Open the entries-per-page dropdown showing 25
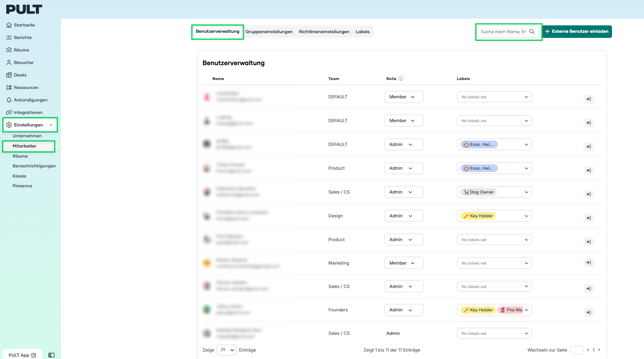The width and height of the screenshot is (644, 359). pos(226,350)
